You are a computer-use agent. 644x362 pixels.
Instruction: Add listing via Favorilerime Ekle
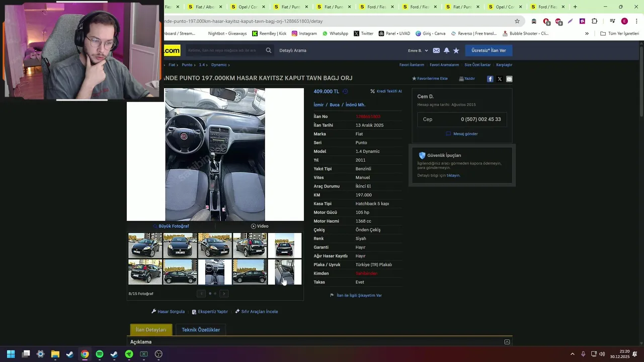[x=430, y=78]
